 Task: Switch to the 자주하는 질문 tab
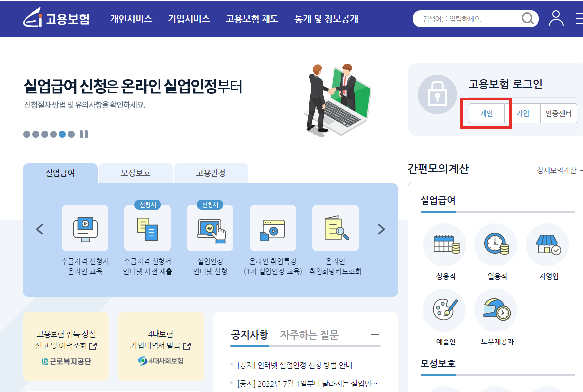click(311, 335)
